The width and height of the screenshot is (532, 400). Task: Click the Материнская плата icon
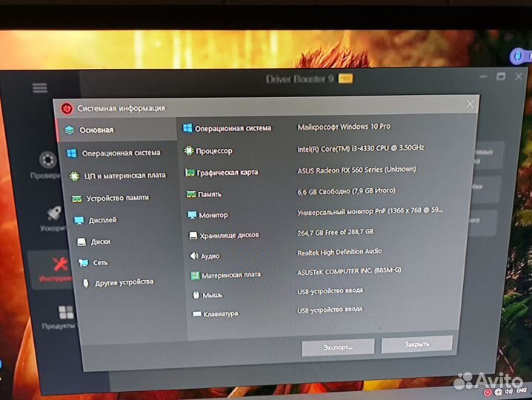[x=196, y=275]
